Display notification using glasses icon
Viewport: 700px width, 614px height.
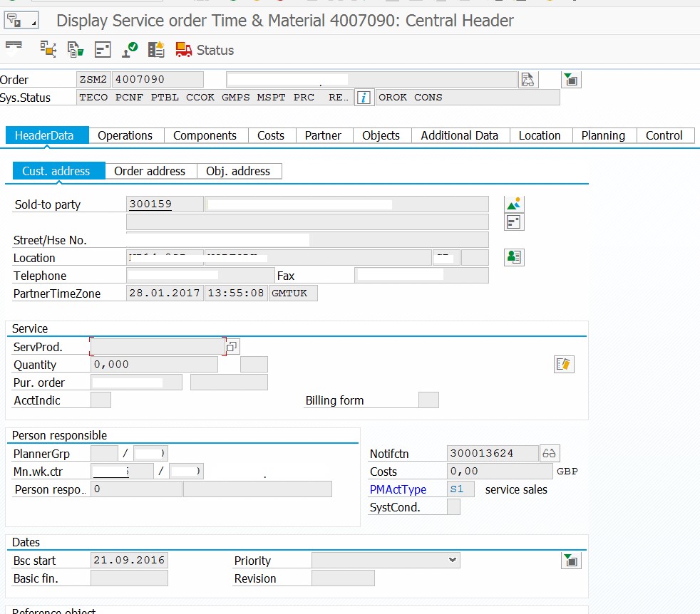pyautogui.click(x=549, y=453)
